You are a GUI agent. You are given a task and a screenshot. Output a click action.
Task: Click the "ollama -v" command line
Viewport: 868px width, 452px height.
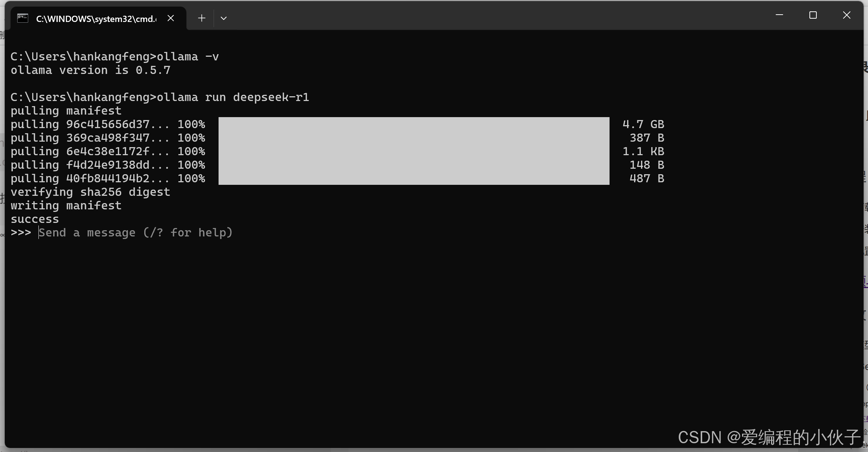pos(187,57)
